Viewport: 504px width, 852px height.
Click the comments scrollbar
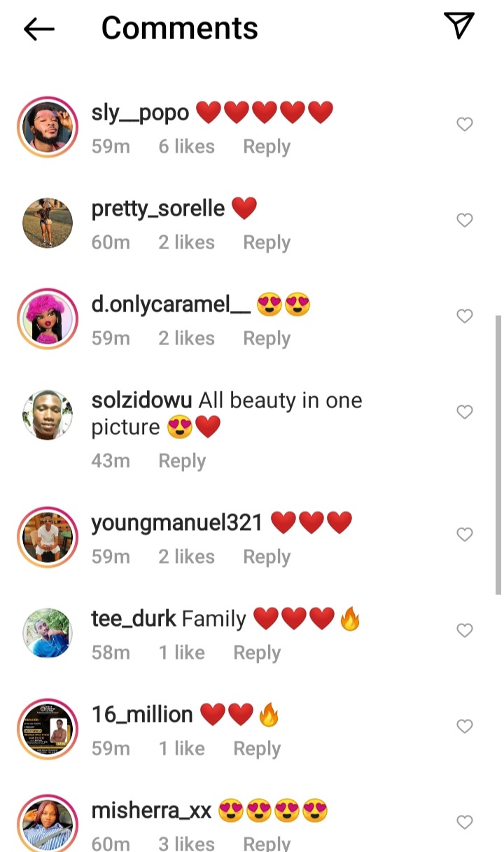(x=498, y=455)
